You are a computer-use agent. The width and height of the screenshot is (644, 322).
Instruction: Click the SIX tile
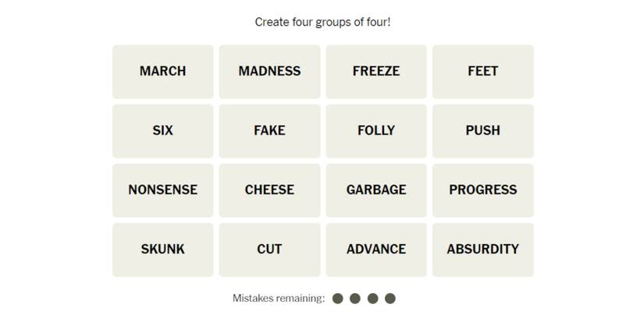162,130
